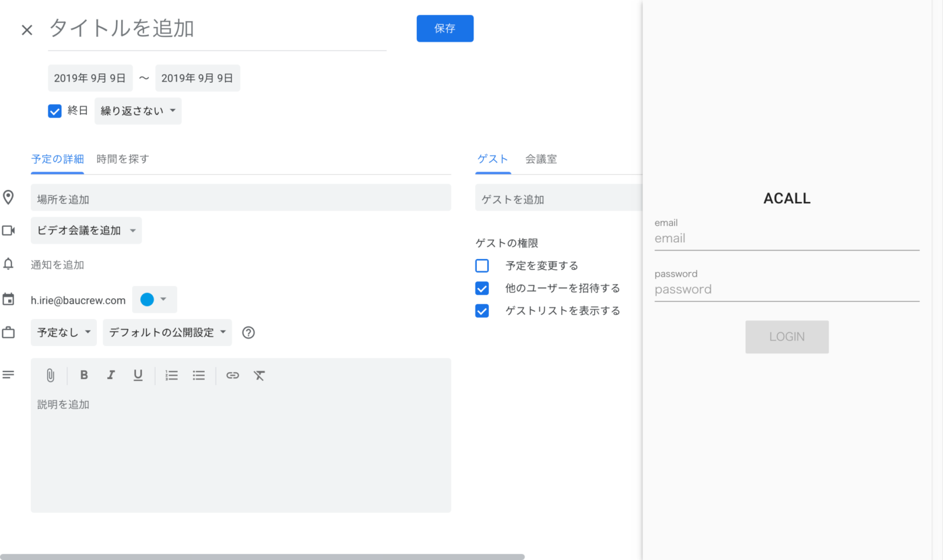943x560 pixels.
Task: Toggle italic formatting in description toolbar
Action: point(111,376)
